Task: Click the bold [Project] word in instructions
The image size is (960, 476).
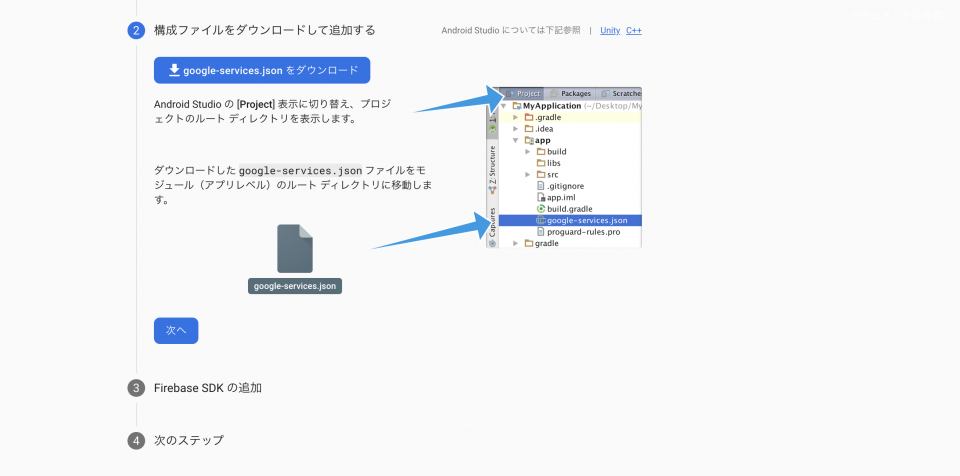Action: click(256, 104)
